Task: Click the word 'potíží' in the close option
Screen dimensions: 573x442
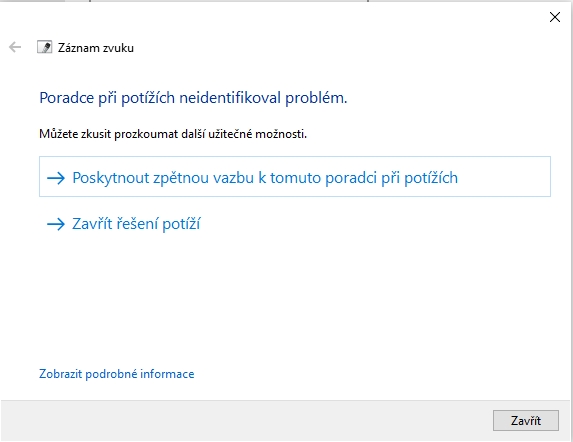Action: point(181,224)
